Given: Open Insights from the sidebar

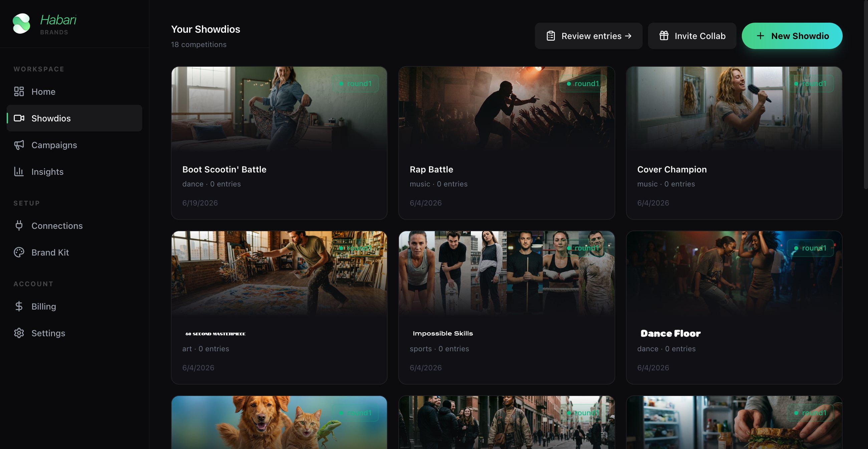Looking at the screenshot, I should (x=74, y=172).
